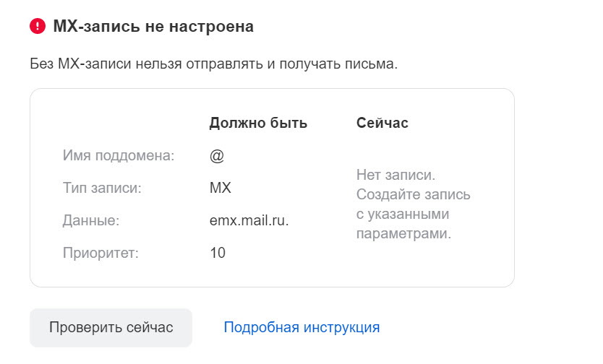Screen dimensions: 603x364
Task: Click the 'МХ-запись не настроена' heading
Action: tap(153, 27)
